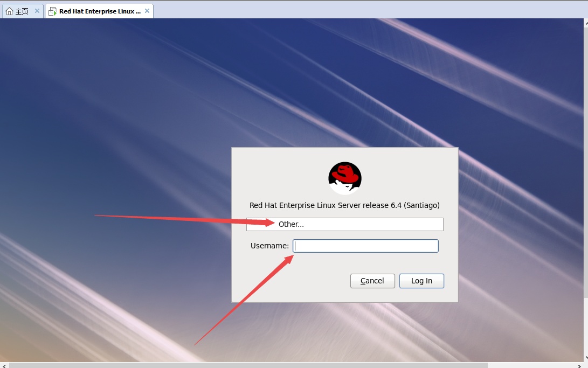Select the Other... user entry
The width and height of the screenshot is (588, 368).
click(x=344, y=224)
